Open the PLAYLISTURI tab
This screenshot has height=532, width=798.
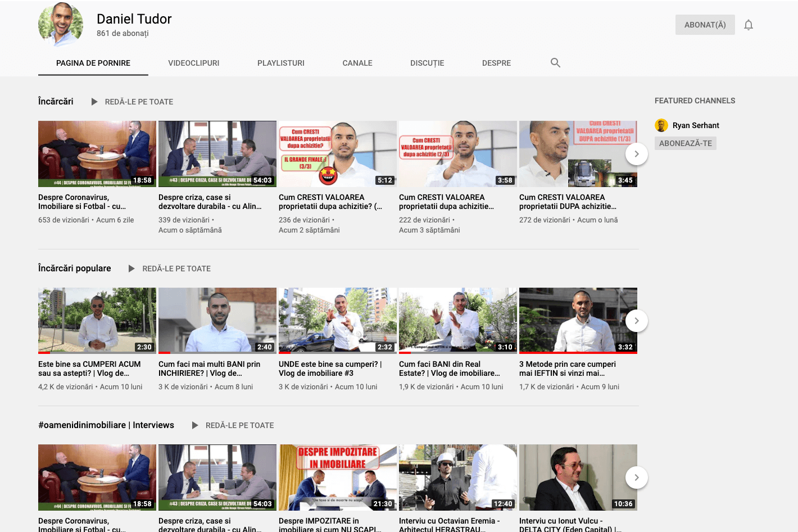pyautogui.click(x=280, y=63)
